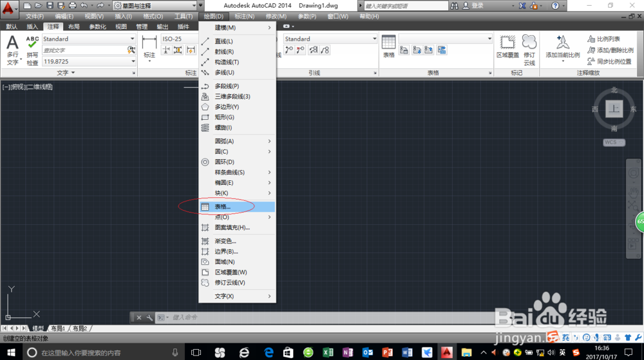Viewport: 644px width, 360px height.
Task: Click the binoculars search icon in title bar
Action: pyautogui.click(x=454, y=6)
